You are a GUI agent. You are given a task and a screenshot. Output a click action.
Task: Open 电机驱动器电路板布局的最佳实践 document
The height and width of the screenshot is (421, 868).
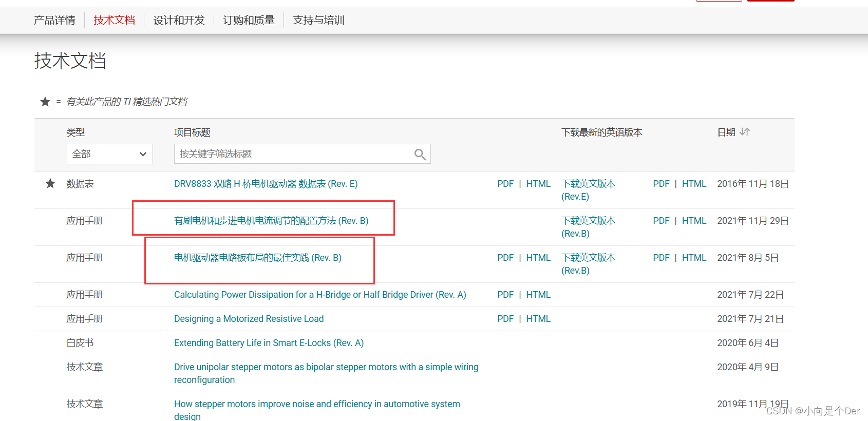258,258
